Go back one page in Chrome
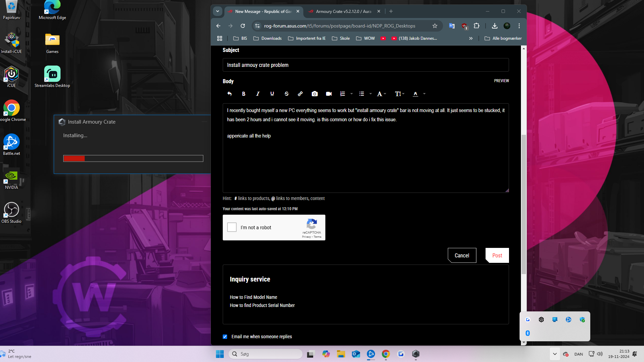644x362 pixels. point(218,26)
